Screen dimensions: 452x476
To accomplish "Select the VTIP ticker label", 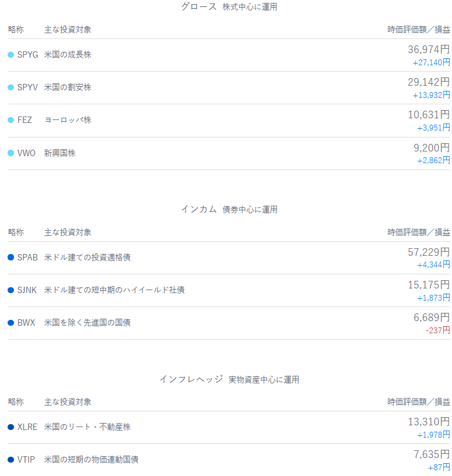I will pyautogui.click(x=26, y=459).
